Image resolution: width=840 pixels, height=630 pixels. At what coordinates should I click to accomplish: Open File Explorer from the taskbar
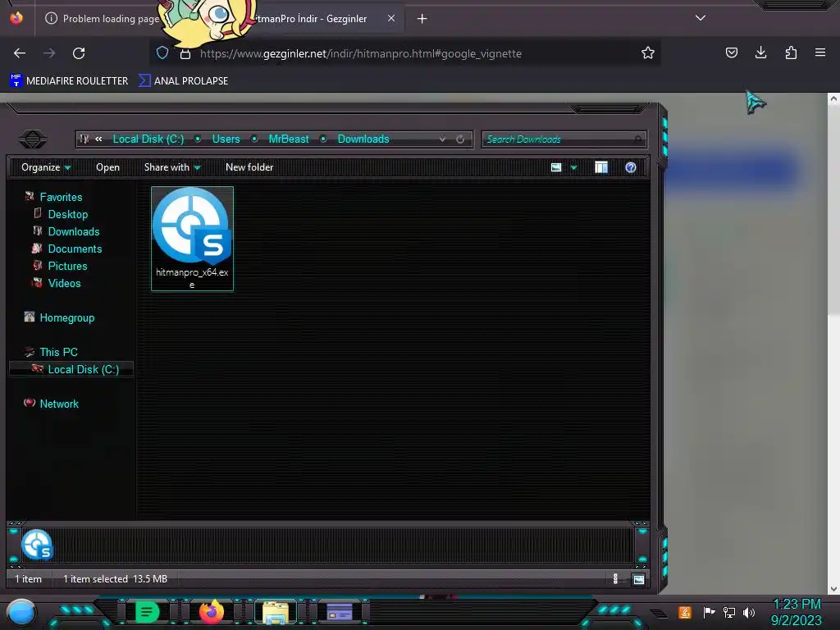pyautogui.click(x=276, y=612)
